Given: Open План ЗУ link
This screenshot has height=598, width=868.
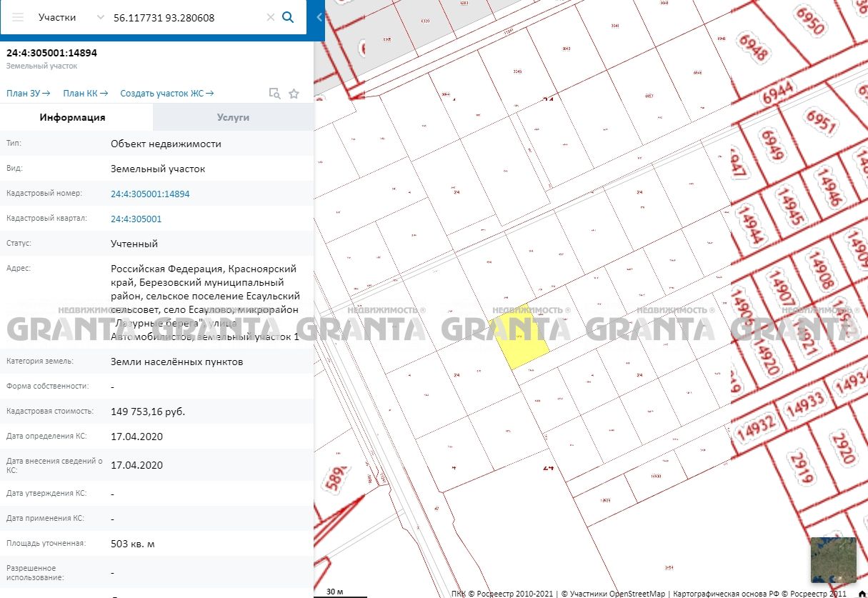Looking at the screenshot, I should click(x=29, y=93).
